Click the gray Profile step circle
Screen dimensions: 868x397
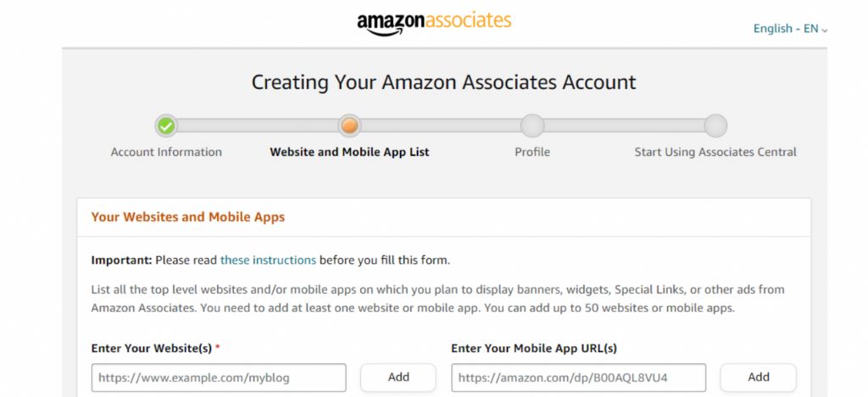(x=532, y=126)
